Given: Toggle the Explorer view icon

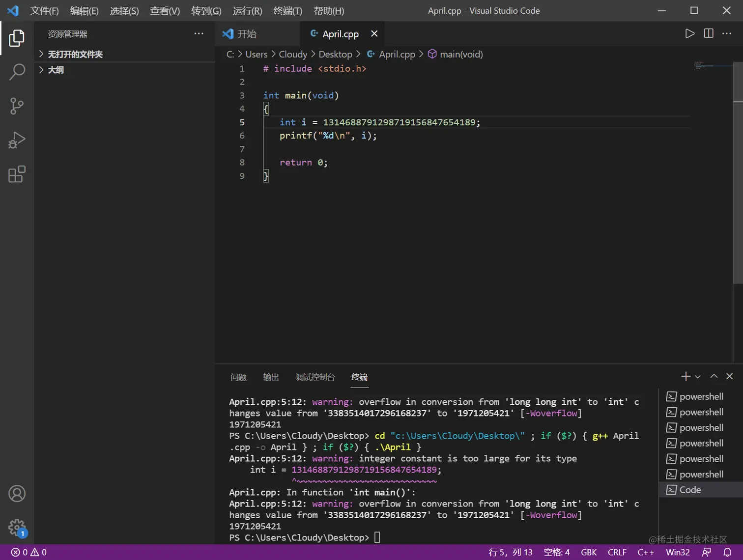Looking at the screenshot, I should point(17,38).
